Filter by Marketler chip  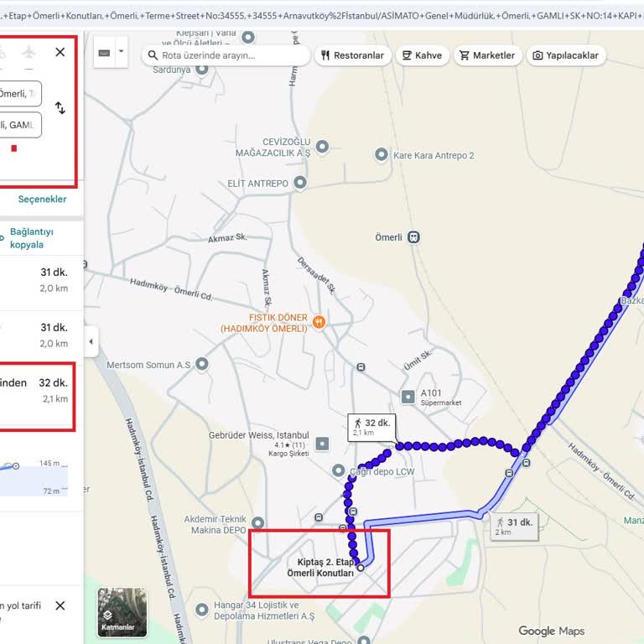(487, 55)
